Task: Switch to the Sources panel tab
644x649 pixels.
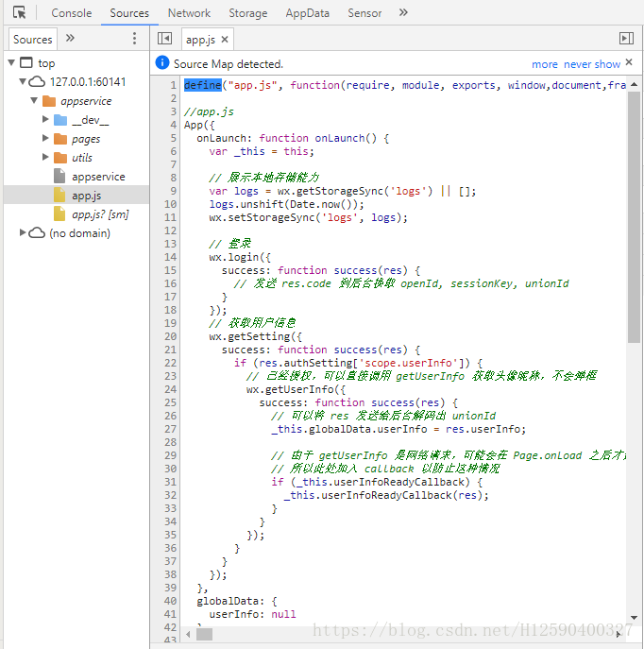Action: 129,13
